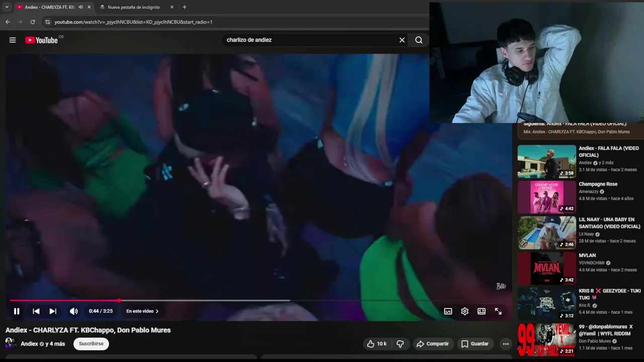Pause the video

[x=17, y=311]
